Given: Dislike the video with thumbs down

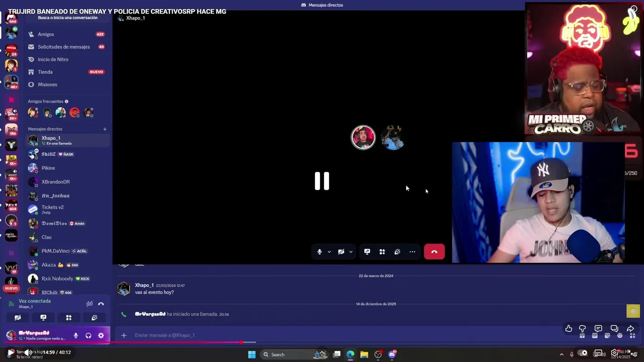Looking at the screenshot, I should click(x=583, y=329).
